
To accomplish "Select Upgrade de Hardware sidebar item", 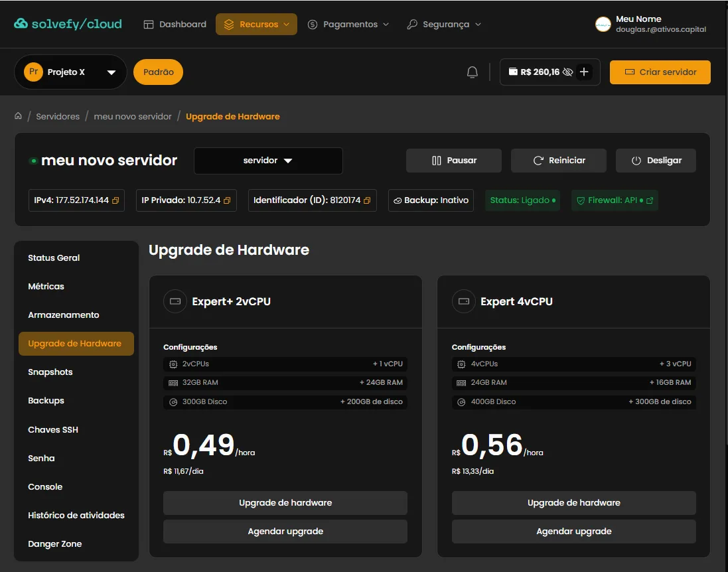I will [76, 344].
